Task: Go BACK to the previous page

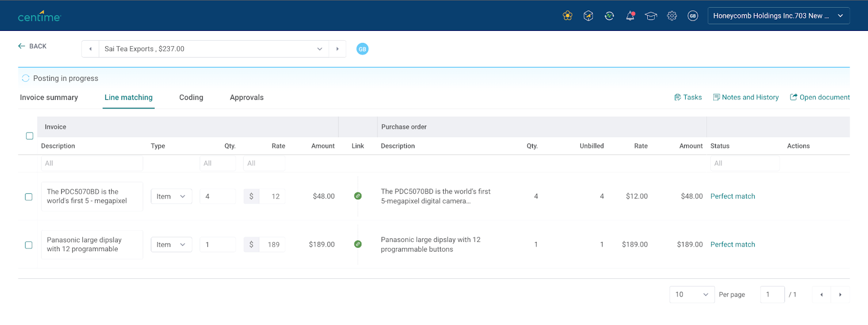Action: coord(33,46)
